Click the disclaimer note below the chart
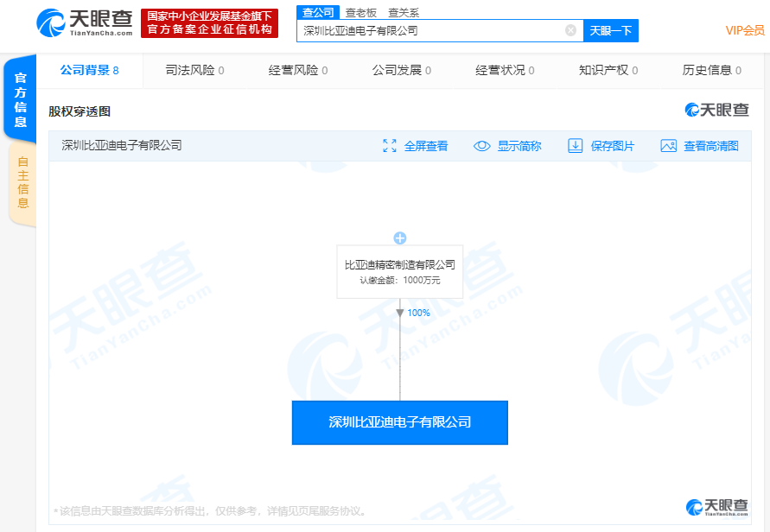The height and width of the screenshot is (532, 770). click(210, 511)
